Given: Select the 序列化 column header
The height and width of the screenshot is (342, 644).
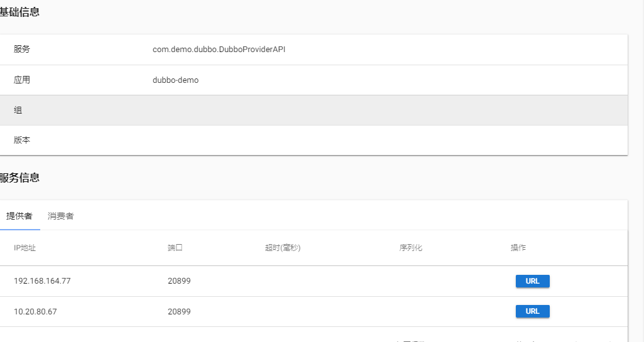Looking at the screenshot, I should coord(411,248).
